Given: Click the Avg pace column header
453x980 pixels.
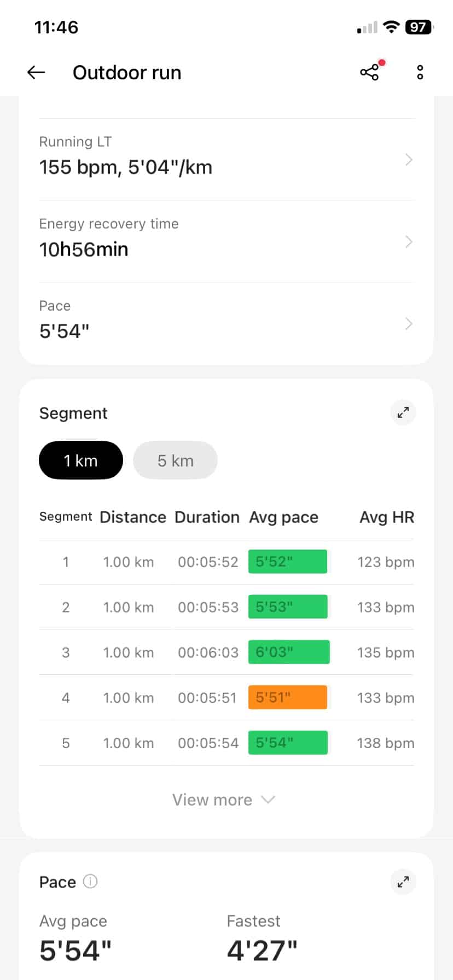Looking at the screenshot, I should (x=283, y=517).
